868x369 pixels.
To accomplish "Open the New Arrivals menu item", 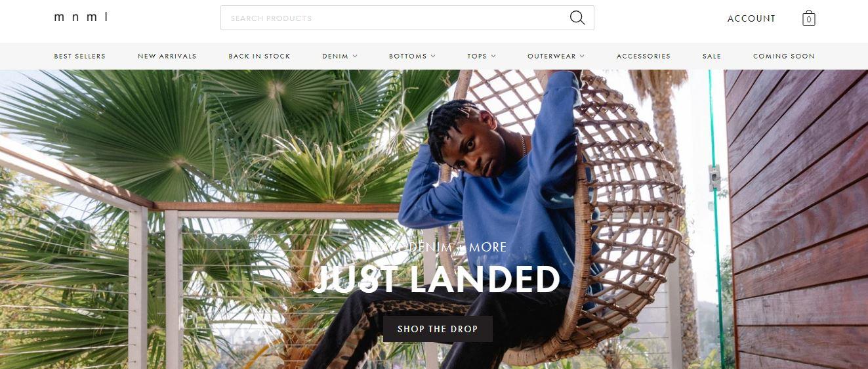I will pyautogui.click(x=167, y=56).
